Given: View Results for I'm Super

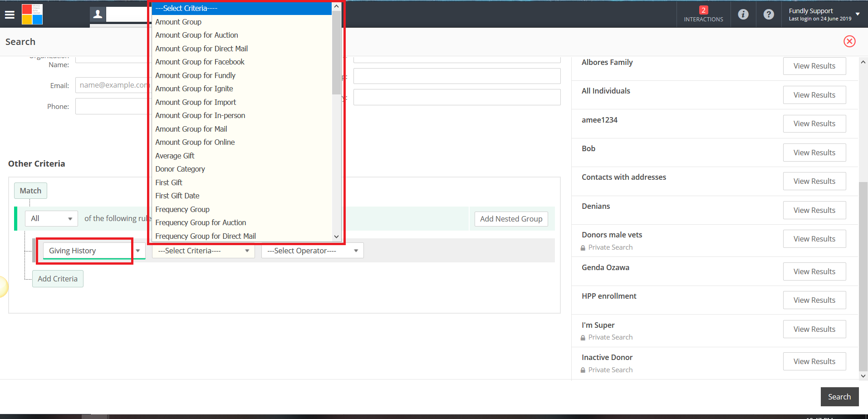Looking at the screenshot, I should point(814,329).
